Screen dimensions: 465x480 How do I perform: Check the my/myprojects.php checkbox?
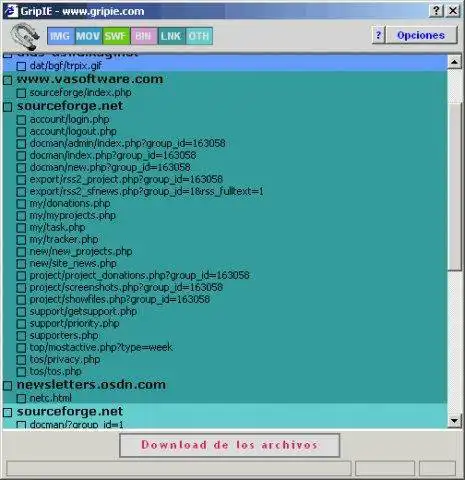pyautogui.click(x=21, y=216)
